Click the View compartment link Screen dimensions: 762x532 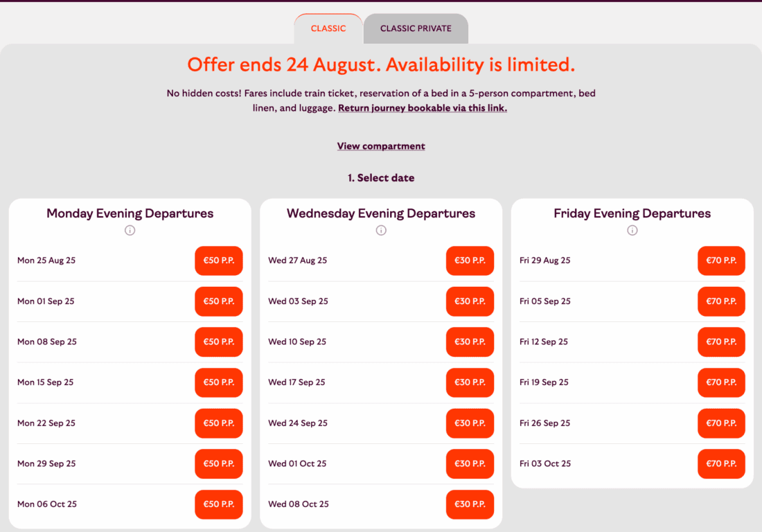pos(381,146)
